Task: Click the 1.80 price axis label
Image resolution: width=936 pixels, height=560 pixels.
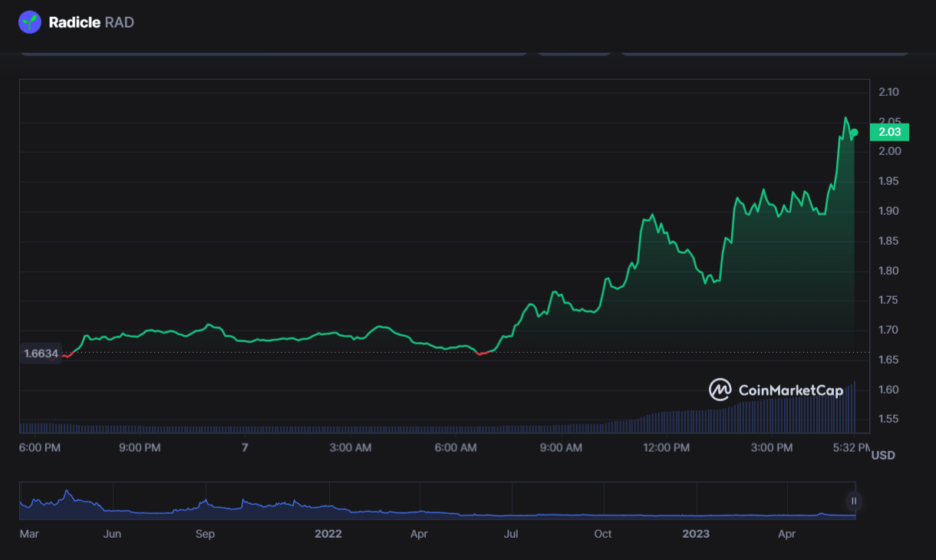Action: coord(888,271)
